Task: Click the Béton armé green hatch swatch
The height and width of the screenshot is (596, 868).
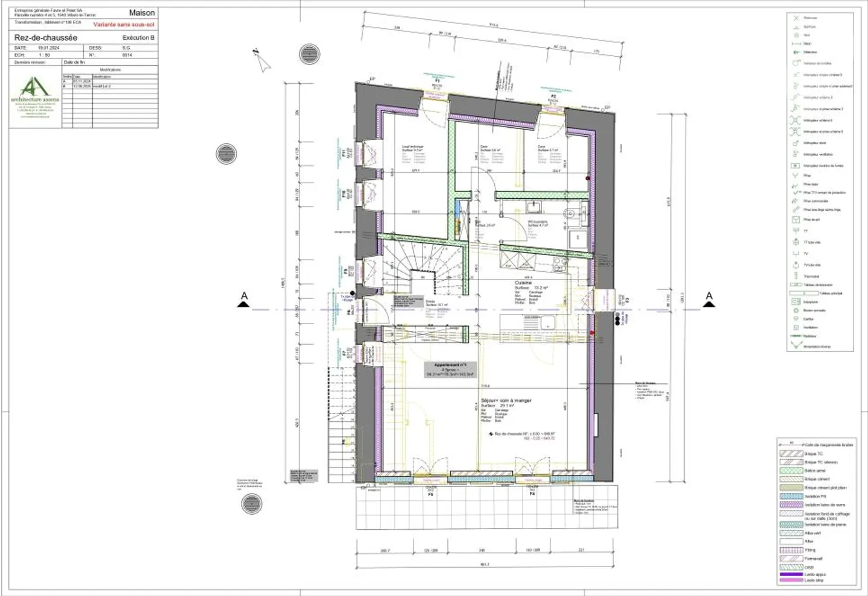Action: pos(791,471)
